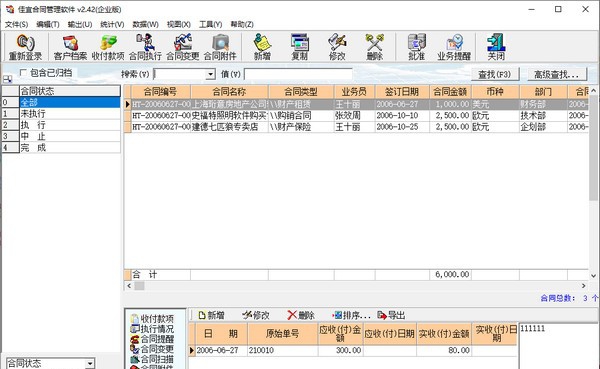Click the vertical scrollbar down arrow
Screen dimensions: 600x369
[x=593, y=275]
